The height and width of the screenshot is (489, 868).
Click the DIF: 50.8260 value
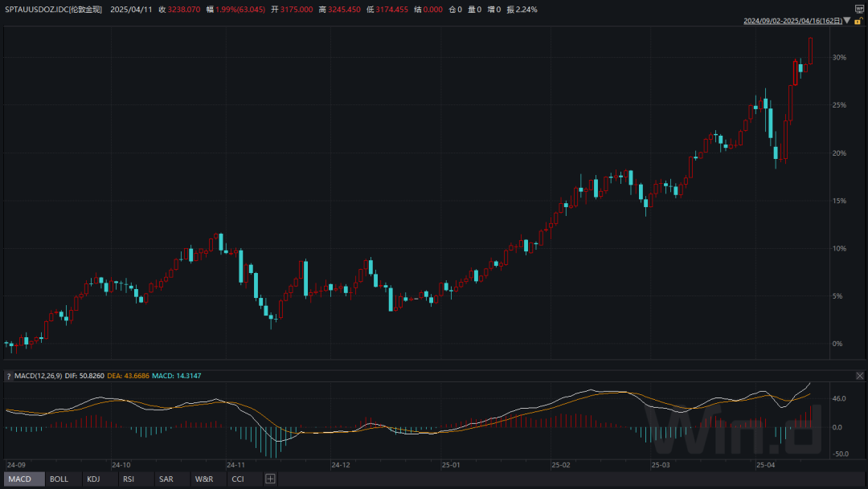pyautogui.click(x=84, y=376)
